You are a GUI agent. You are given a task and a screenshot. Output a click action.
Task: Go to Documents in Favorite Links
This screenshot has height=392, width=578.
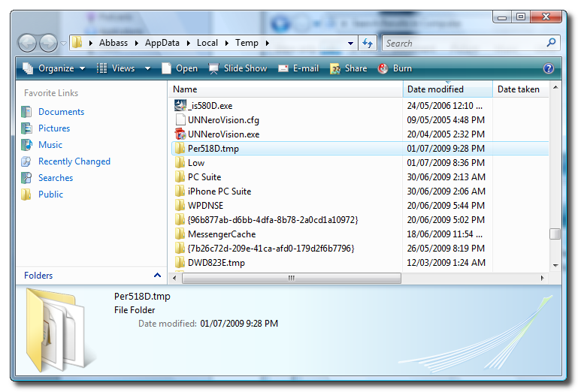(x=61, y=112)
